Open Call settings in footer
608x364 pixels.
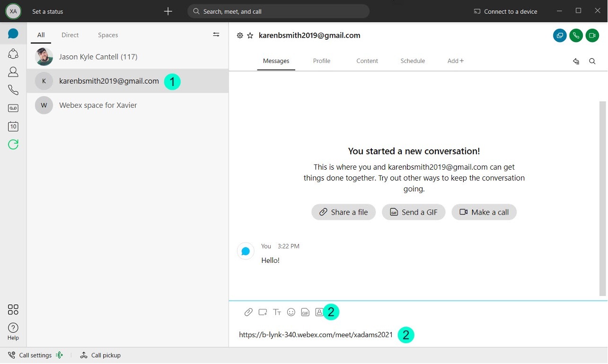click(30, 355)
